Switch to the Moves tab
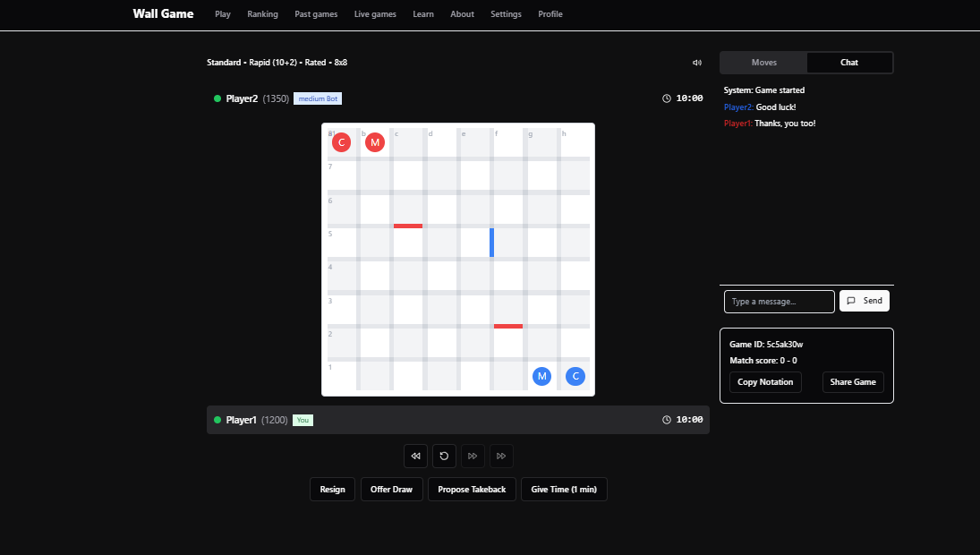Viewport: 980px width, 555px height. click(x=763, y=62)
